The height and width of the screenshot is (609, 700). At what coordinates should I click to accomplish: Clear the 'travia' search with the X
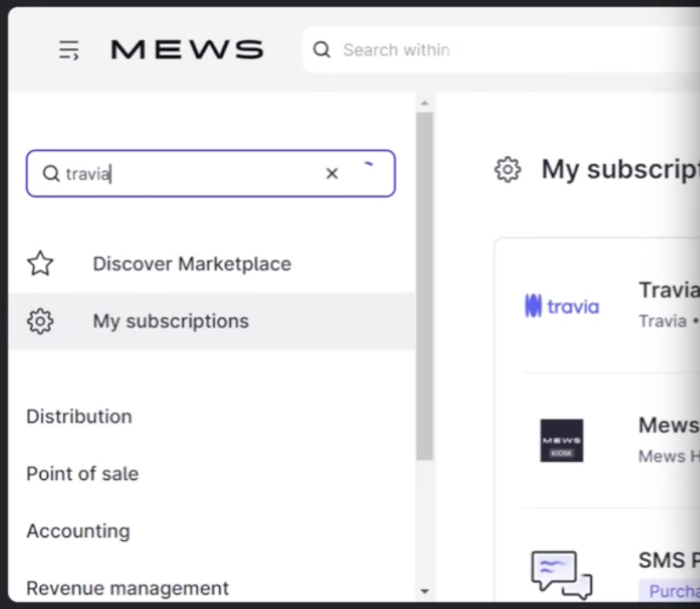332,174
